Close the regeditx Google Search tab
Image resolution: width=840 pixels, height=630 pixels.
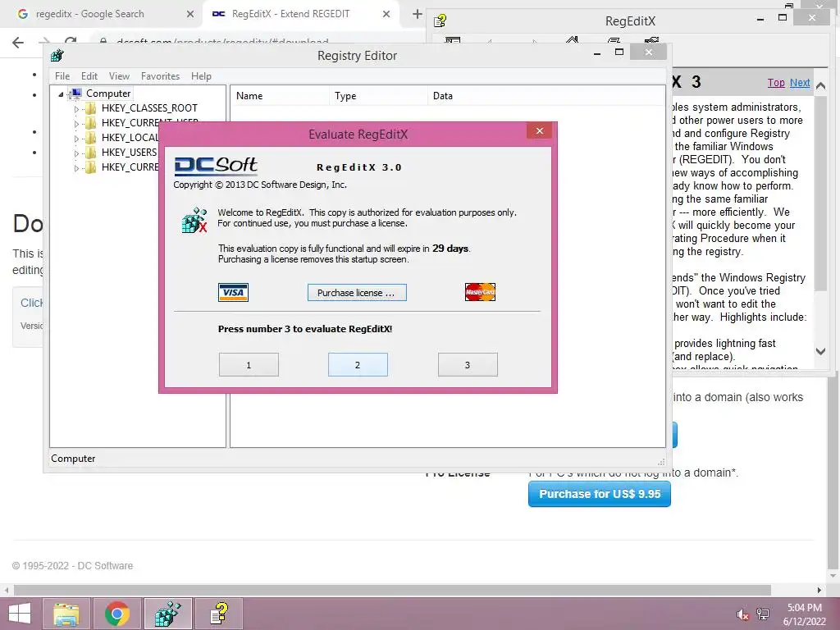(189, 14)
